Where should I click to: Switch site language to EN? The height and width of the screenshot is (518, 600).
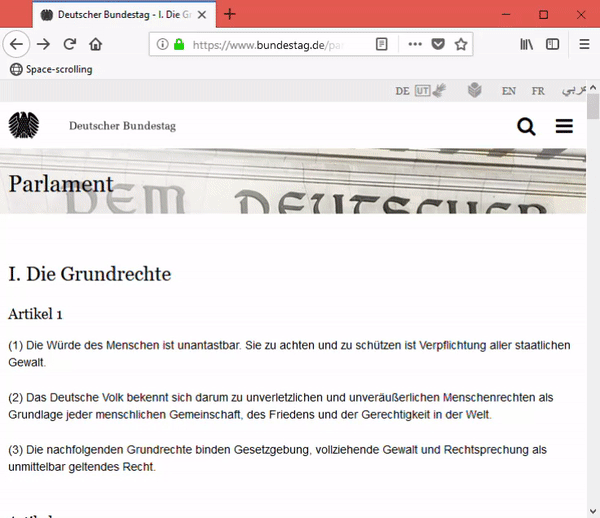pyautogui.click(x=509, y=91)
